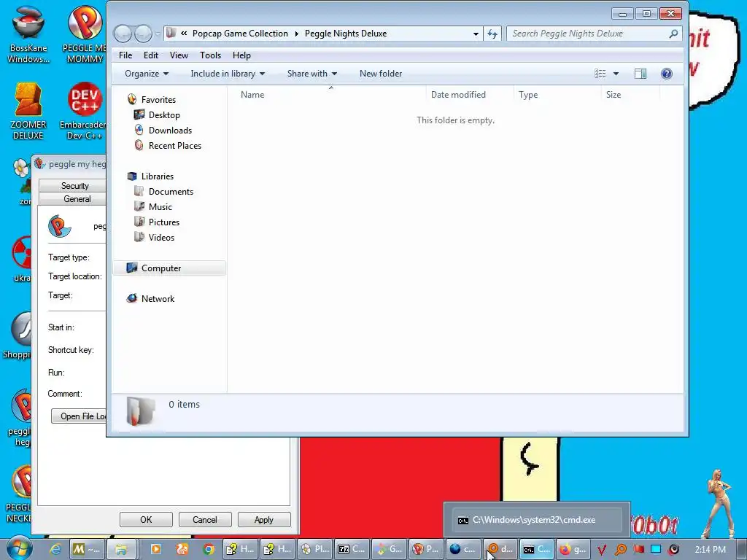Click the orange magnifier tray icon
Image resolution: width=747 pixels, height=560 pixels.
pos(620,550)
